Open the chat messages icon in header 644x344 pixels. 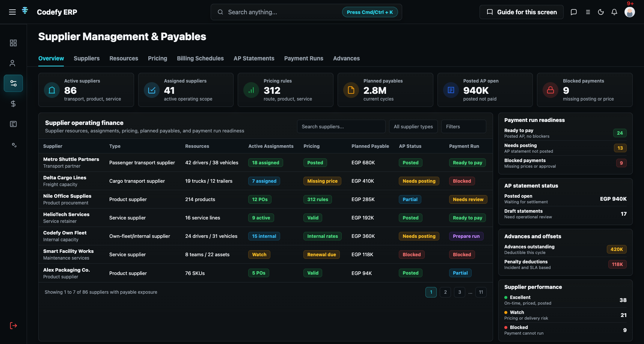[574, 12]
